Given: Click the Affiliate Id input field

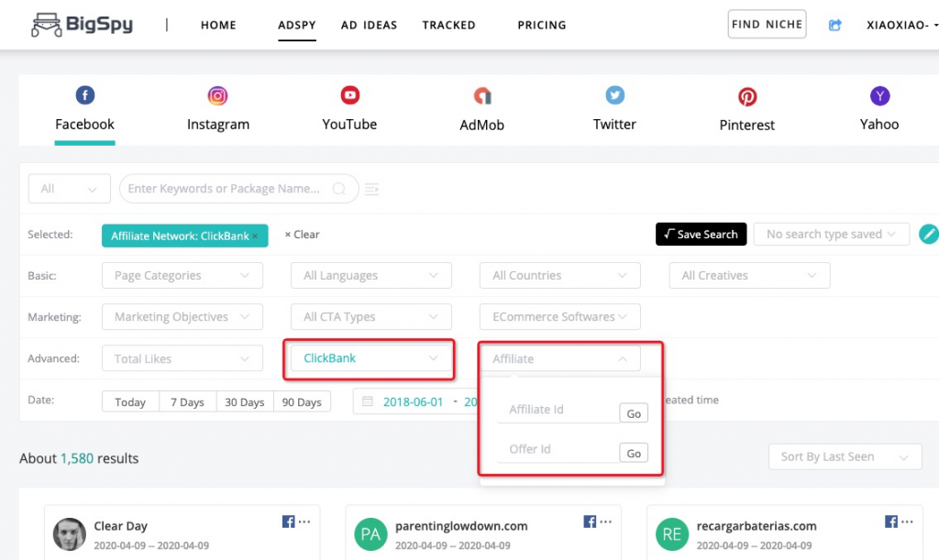Looking at the screenshot, I should tap(558, 410).
